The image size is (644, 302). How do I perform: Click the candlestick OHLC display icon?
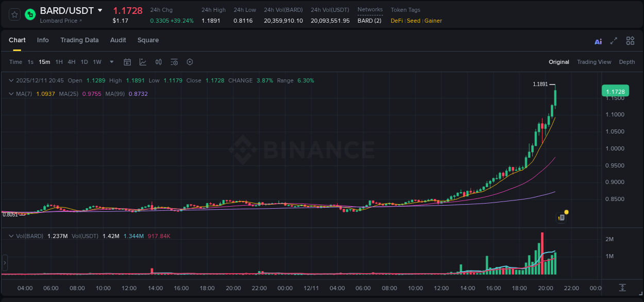click(x=158, y=61)
